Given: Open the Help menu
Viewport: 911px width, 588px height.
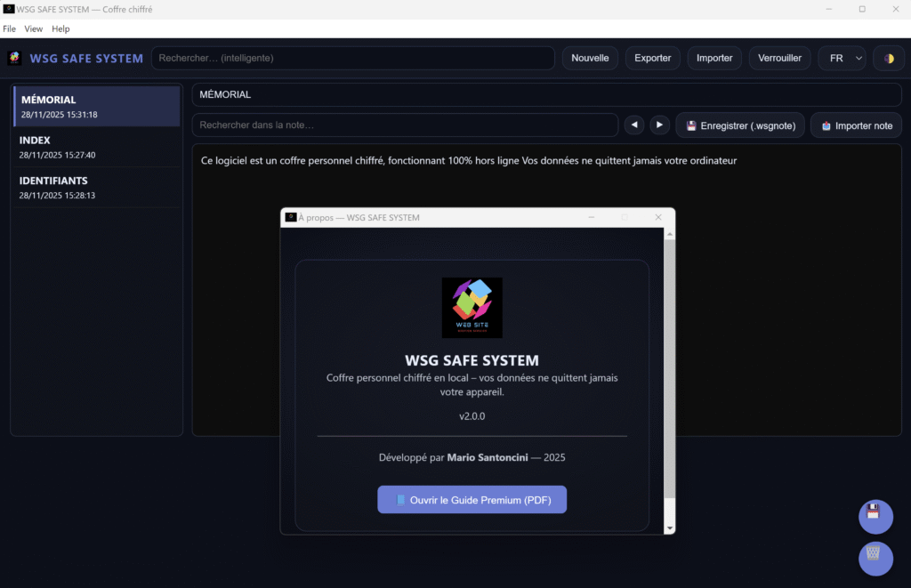Looking at the screenshot, I should coord(60,28).
